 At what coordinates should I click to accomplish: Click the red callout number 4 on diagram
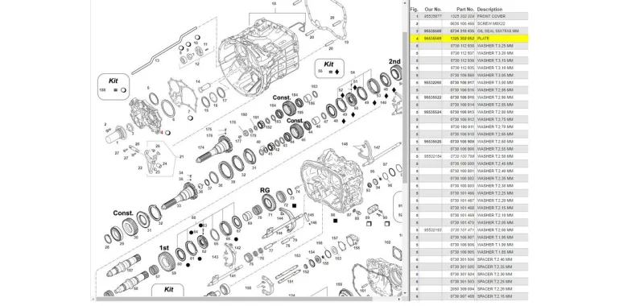tap(162, 133)
